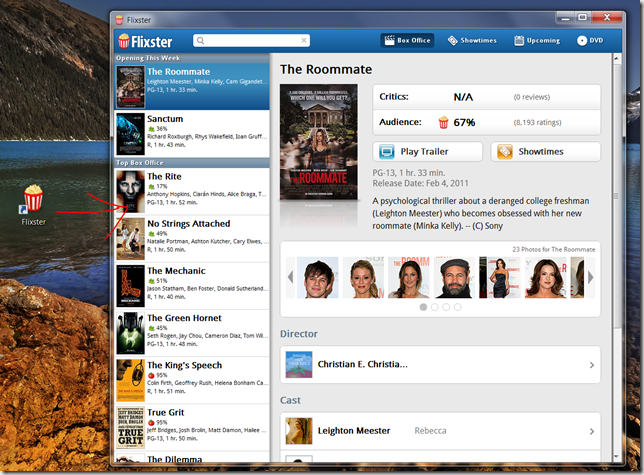Click Leighton Meester cast thumbnail

click(299, 431)
